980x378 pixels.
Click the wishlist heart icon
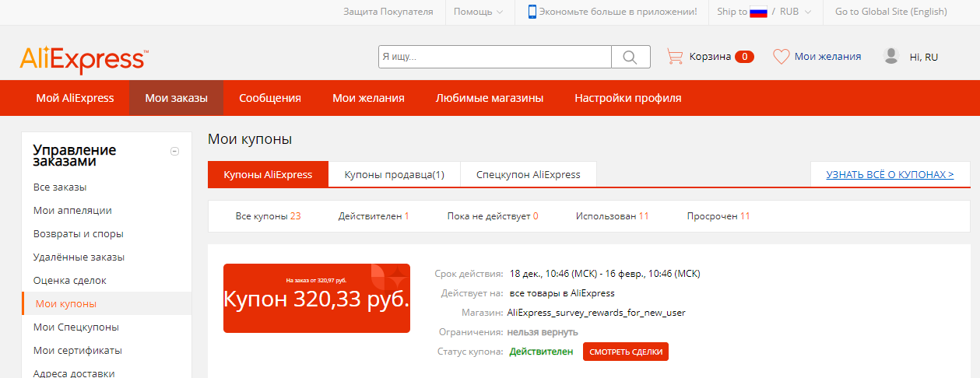coord(781,56)
